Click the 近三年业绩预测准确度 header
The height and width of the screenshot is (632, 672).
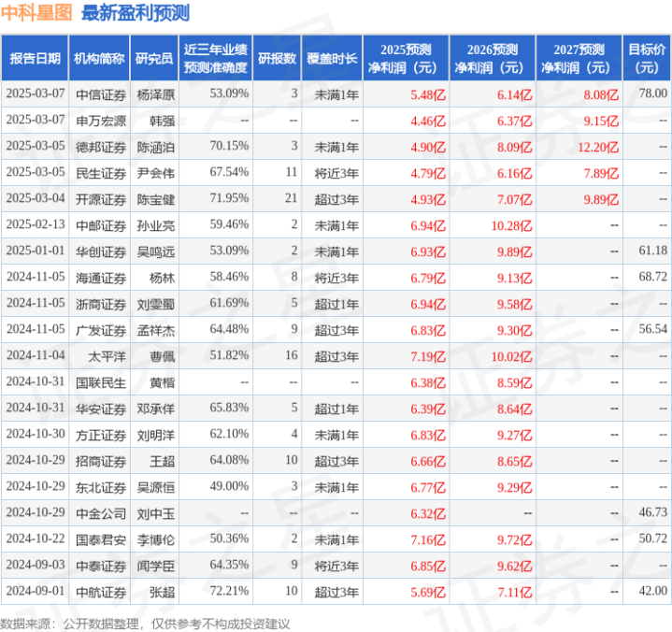coord(216,58)
